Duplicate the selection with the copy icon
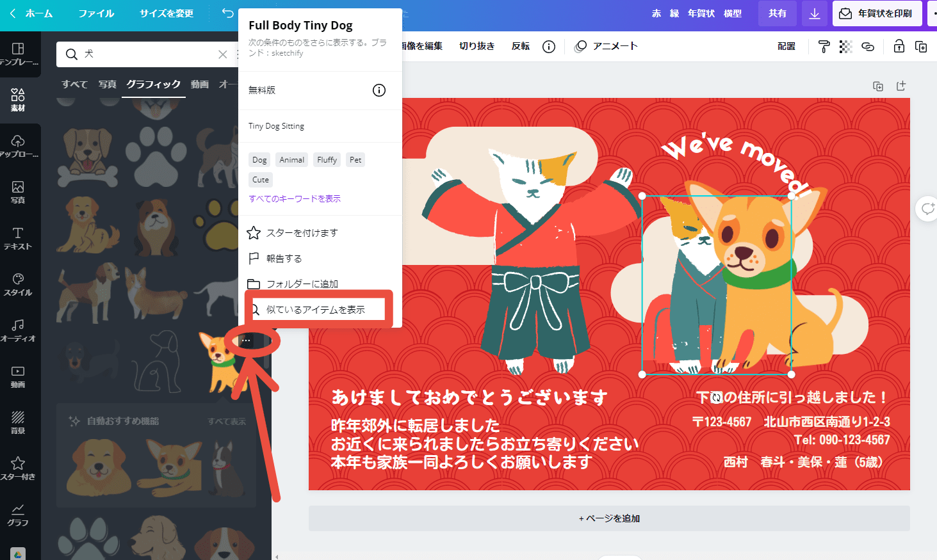 (921, 46)
